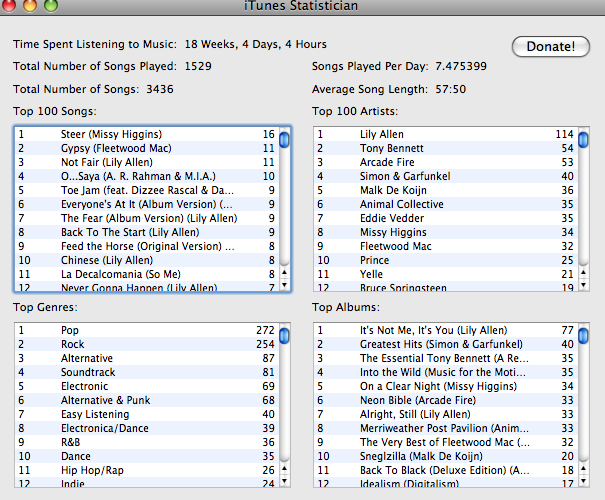This screenshot has width=605, height=500.
Task: Select song Not Fair (Lily Allen)
Action: pyautogui.click(x=147, y=162)
